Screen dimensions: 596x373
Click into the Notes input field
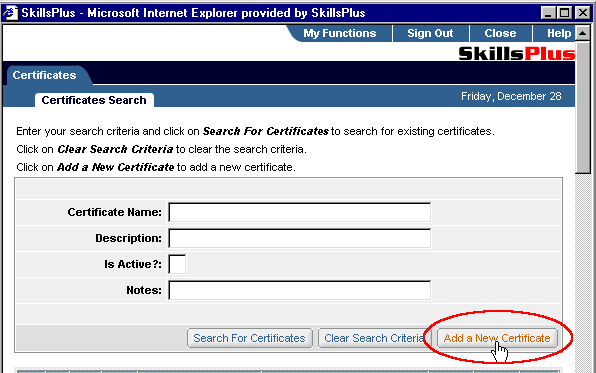(x=300, y=290)
